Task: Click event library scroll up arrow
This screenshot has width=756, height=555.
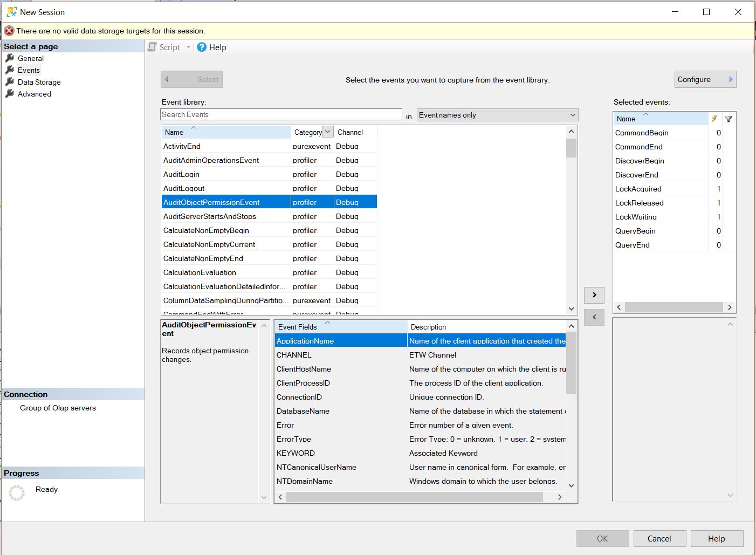Action: 572,131
